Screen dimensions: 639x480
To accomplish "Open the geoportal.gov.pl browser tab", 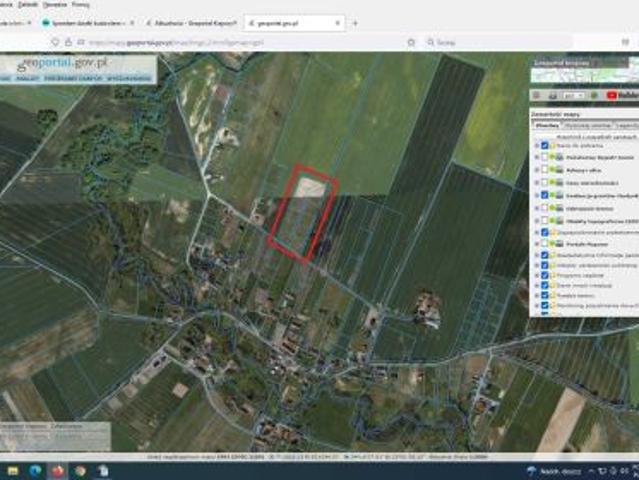I will [x=294, y=23].
